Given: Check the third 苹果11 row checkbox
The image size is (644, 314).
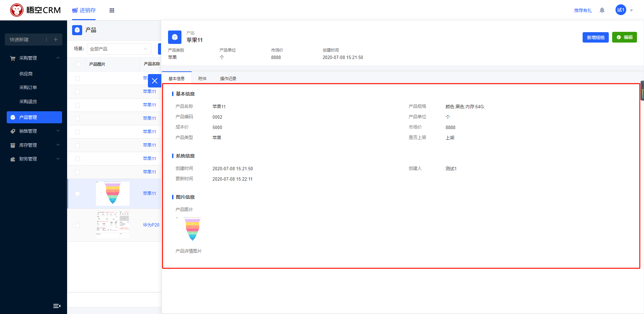Looking at the screenshot, I should tap(77, 105).
